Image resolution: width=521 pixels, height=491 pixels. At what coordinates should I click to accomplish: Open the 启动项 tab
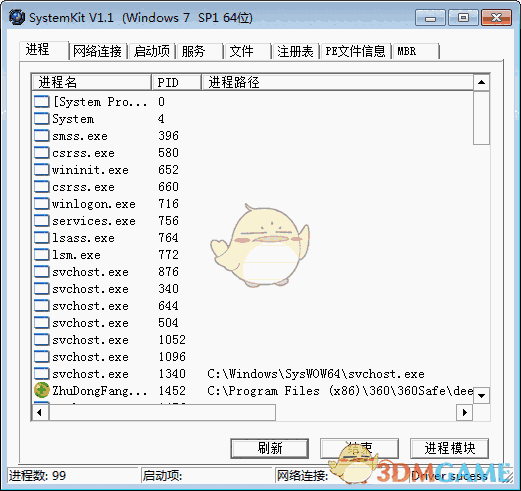[x=152, y=52]
